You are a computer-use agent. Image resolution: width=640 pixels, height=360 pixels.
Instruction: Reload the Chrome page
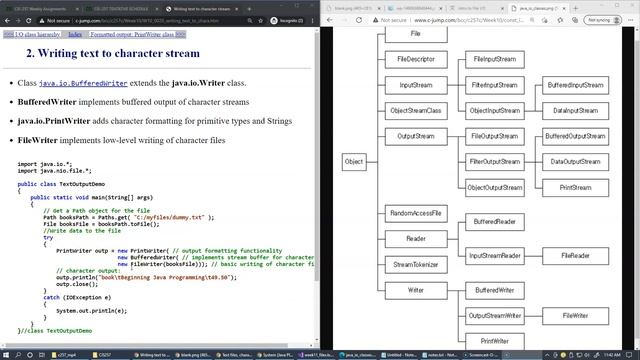pyautogui.click(x=28, y=20)
